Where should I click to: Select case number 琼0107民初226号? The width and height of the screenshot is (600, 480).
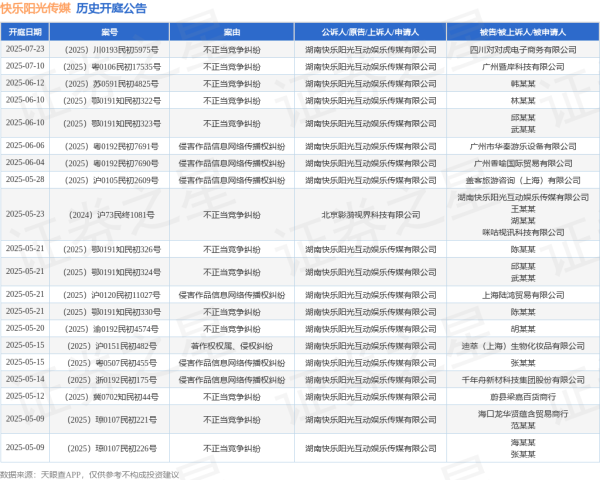click(x=112, y=449)
